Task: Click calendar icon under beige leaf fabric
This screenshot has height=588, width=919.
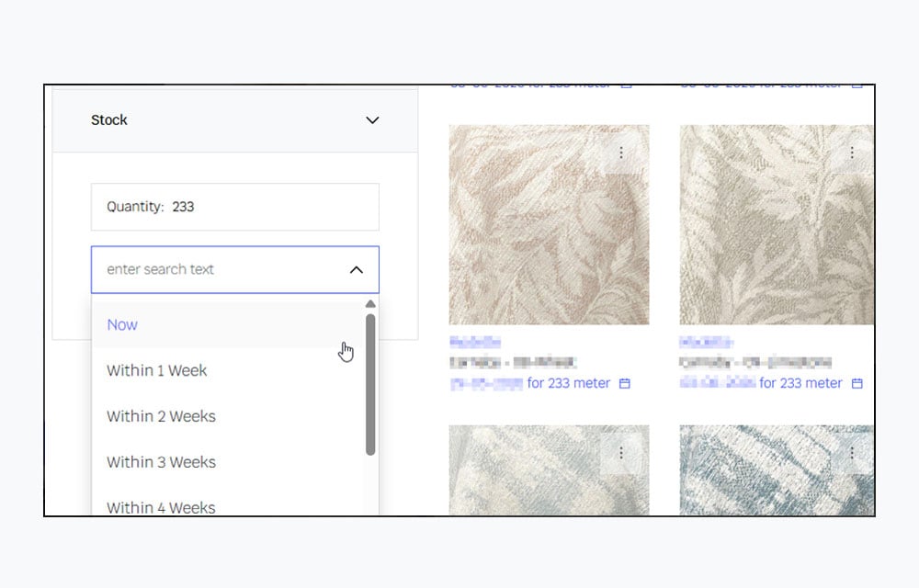Action: click(x=857, y=384)
